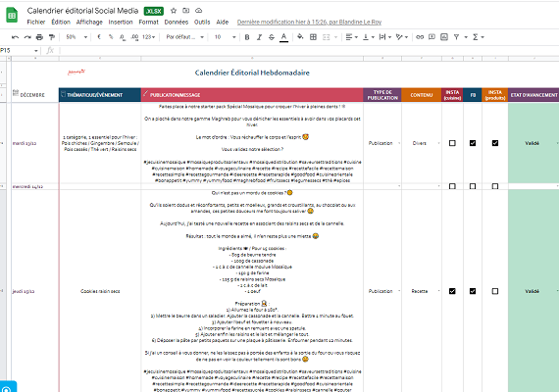This screenshot has height=392, width=559.
Task: Open the Données menu
Action: coord(177,23)
